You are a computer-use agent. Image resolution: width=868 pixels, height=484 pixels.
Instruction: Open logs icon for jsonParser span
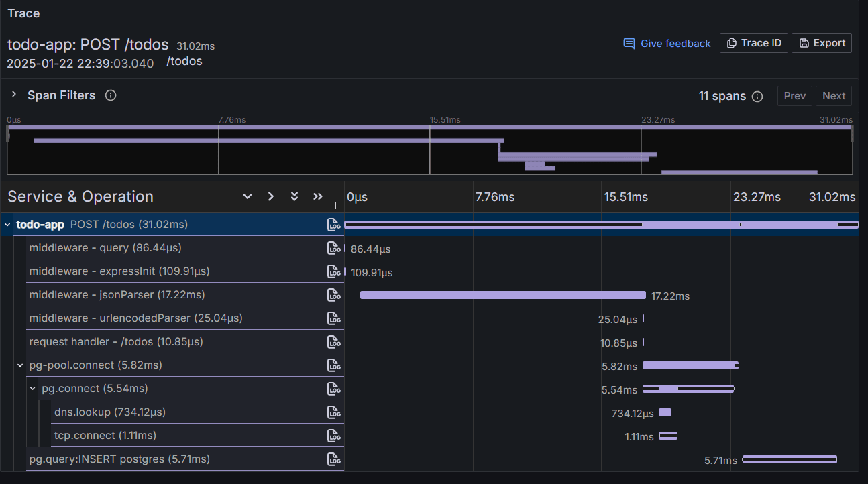[x=334, y=295]
